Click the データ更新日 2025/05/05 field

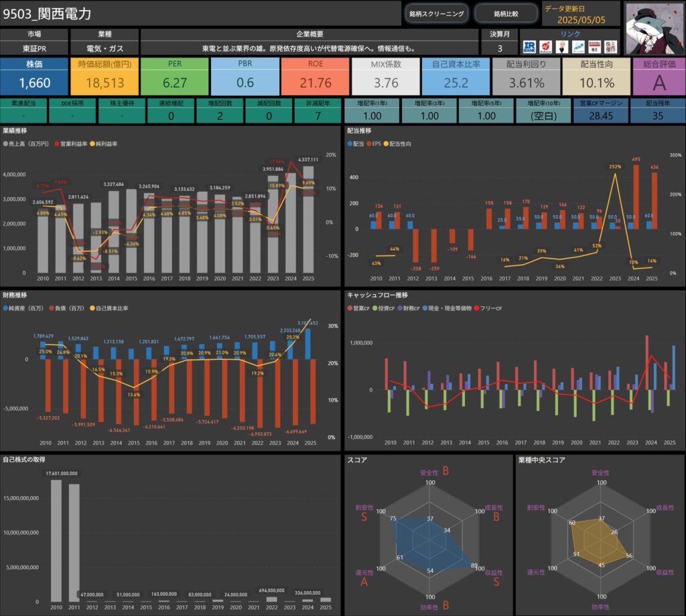pos(581,15)
